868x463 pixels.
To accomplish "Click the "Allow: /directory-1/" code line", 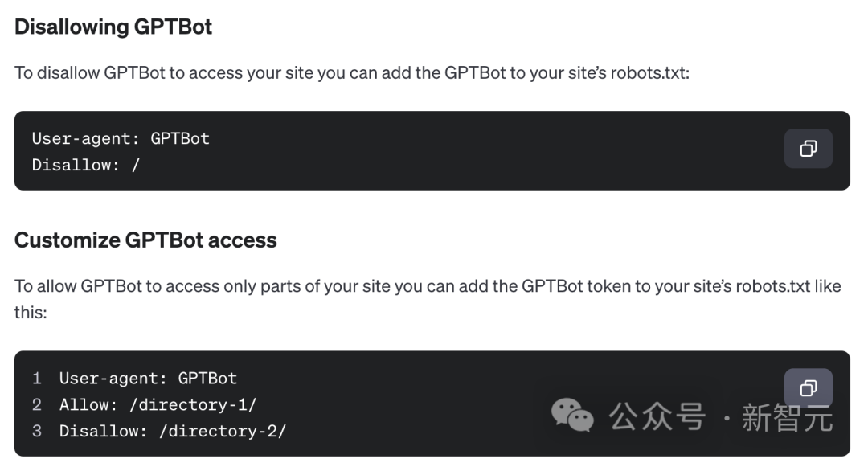I will pos(158,404).
